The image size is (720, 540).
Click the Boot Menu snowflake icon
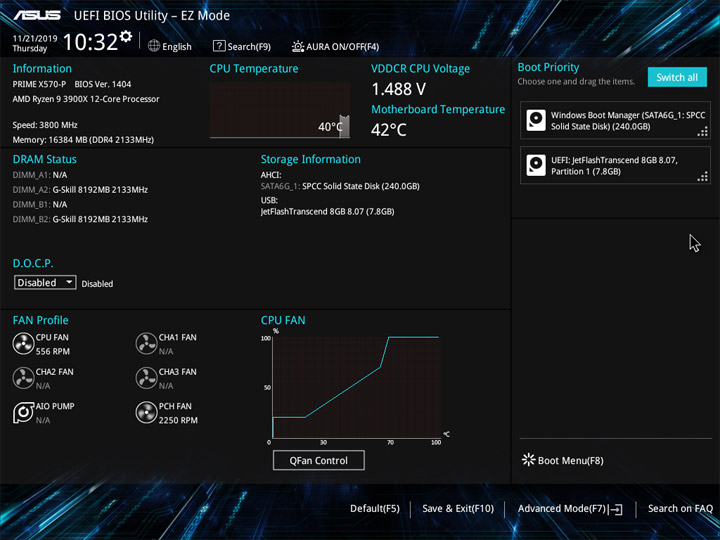[x=529, y=460]
